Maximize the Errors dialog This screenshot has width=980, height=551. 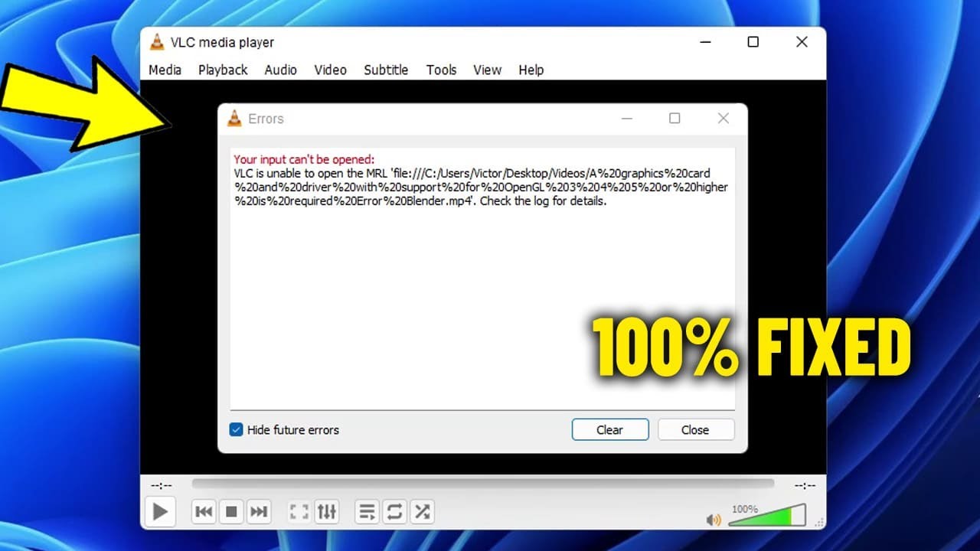tap(675, 119)
